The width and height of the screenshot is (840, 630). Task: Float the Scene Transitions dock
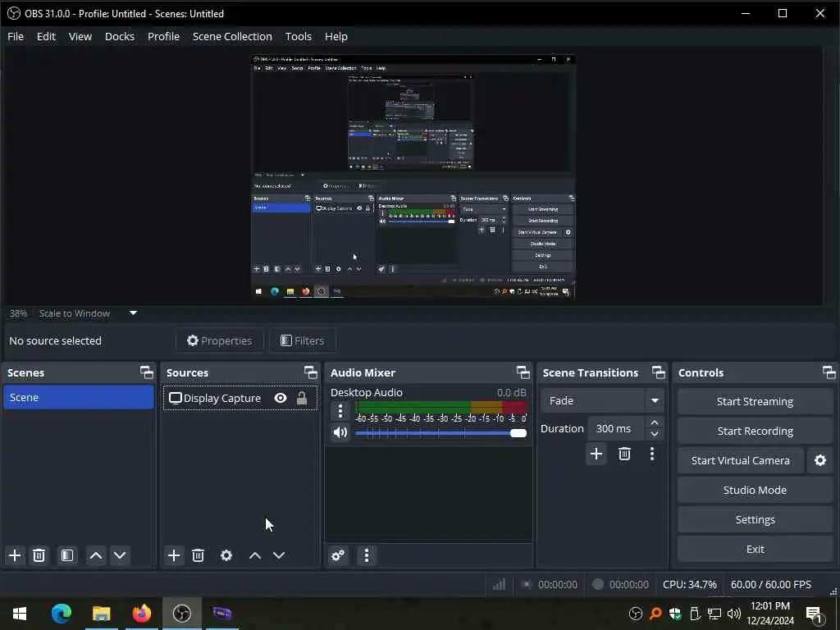click(x=659, y=372)
